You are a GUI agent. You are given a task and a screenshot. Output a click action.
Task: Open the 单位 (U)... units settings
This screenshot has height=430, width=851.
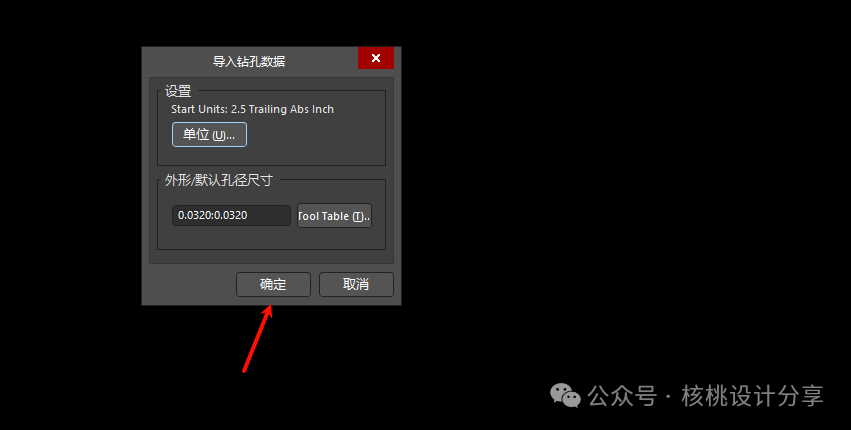[209, 135]
